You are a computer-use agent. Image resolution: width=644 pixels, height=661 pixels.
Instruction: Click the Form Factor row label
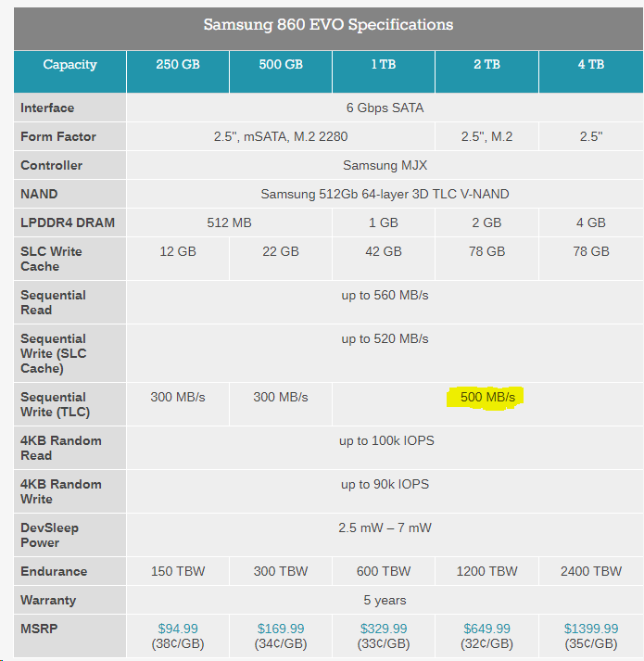(x=58, y=136)
